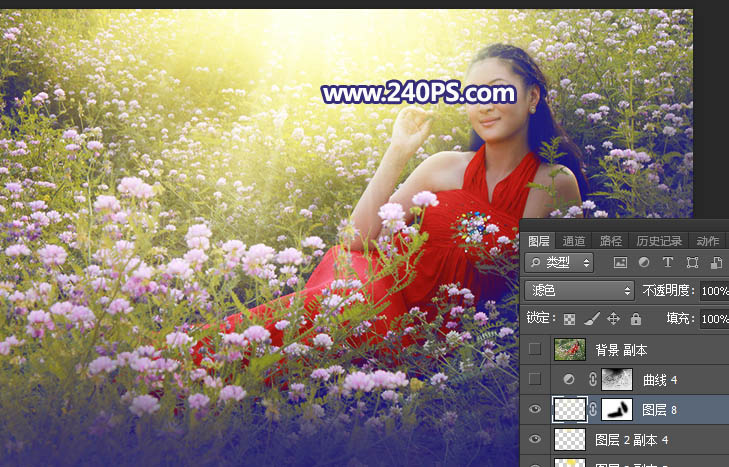Open the 历史记录 tab
The height and width of the screenshot is (467, 729).
point(659,241)
